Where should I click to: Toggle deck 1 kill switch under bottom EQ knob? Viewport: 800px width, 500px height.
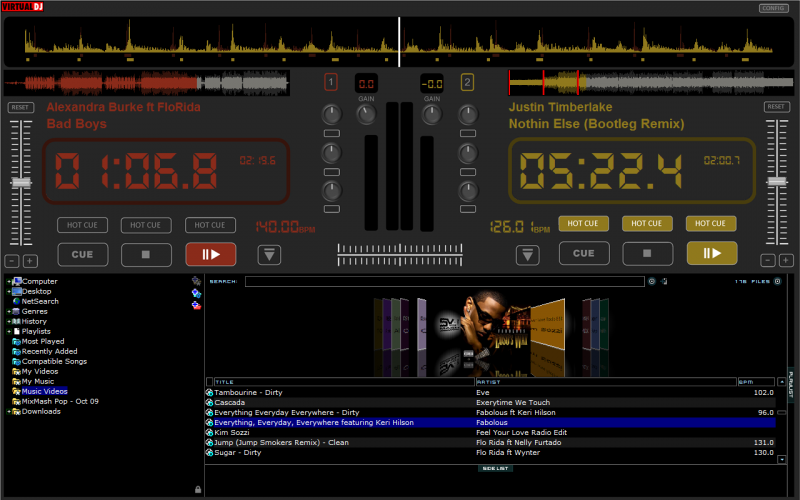(332, 209)
